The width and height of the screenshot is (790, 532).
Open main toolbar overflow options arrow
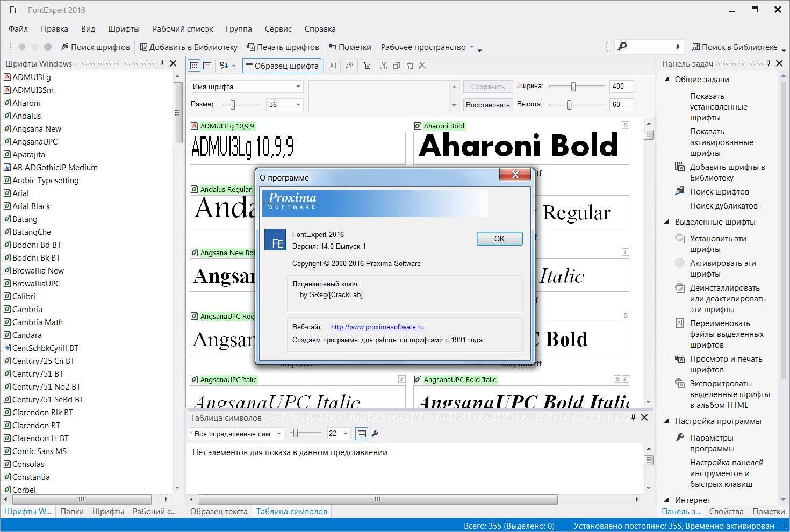[x=479, y=49]
